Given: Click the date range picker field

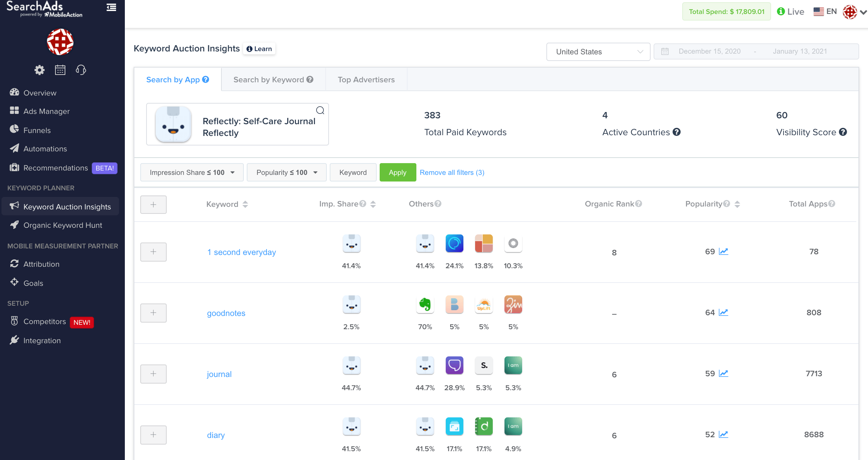Looking at the screenshot, I should tap(756, 51).
